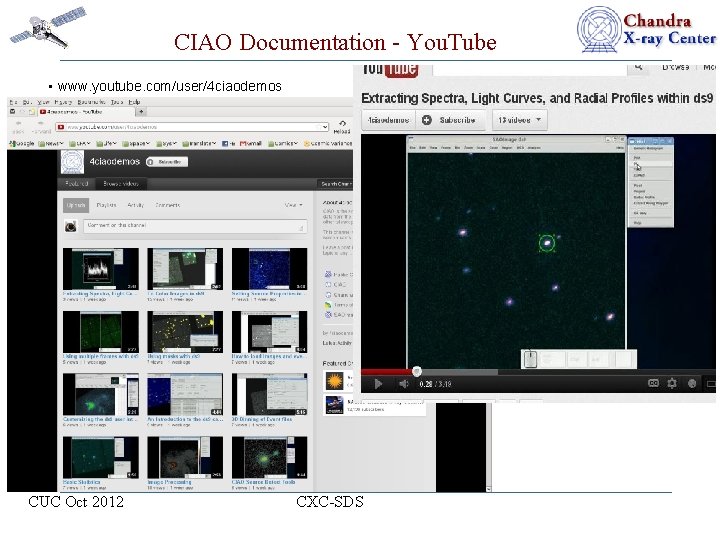Click the browser Forward arrow
720x540 pixels.
tap(41, 126)
